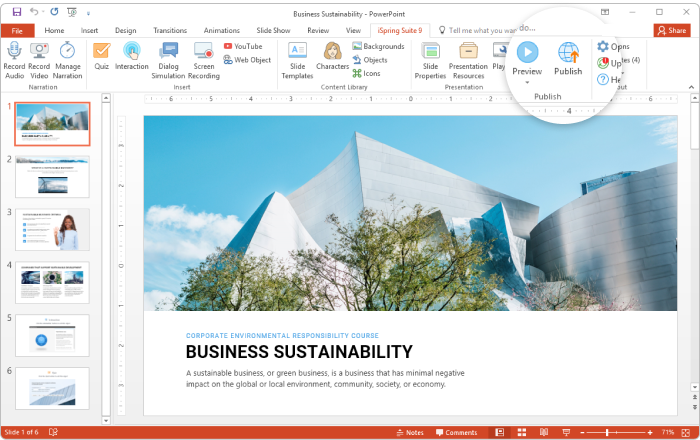Open the quick access toolbar customize dropdown
The width and height of the screenshot is (700, 440).
pyautogui.click(x=88, y=13)
